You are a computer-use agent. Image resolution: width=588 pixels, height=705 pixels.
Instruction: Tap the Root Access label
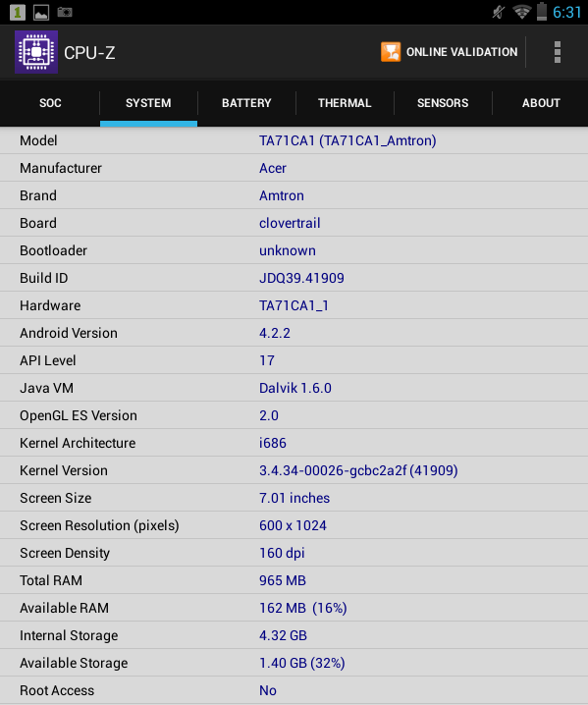[57, 690]
